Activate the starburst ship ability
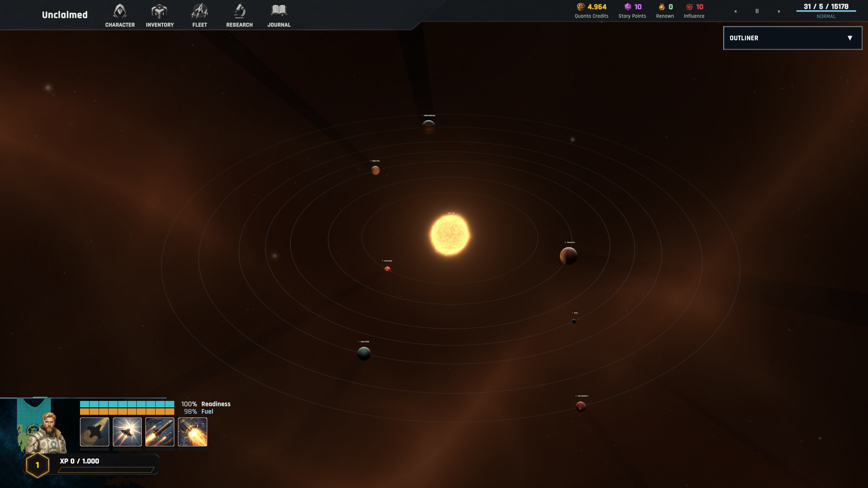The width and height of the screenshot is (868, 488). [x=127, y=432]
